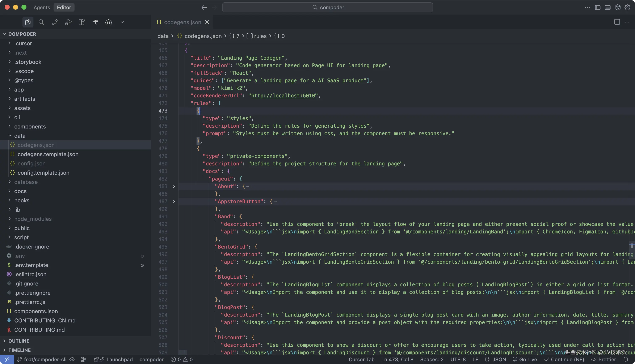Open the settings gear in the title bar

[x=627, y=8]
